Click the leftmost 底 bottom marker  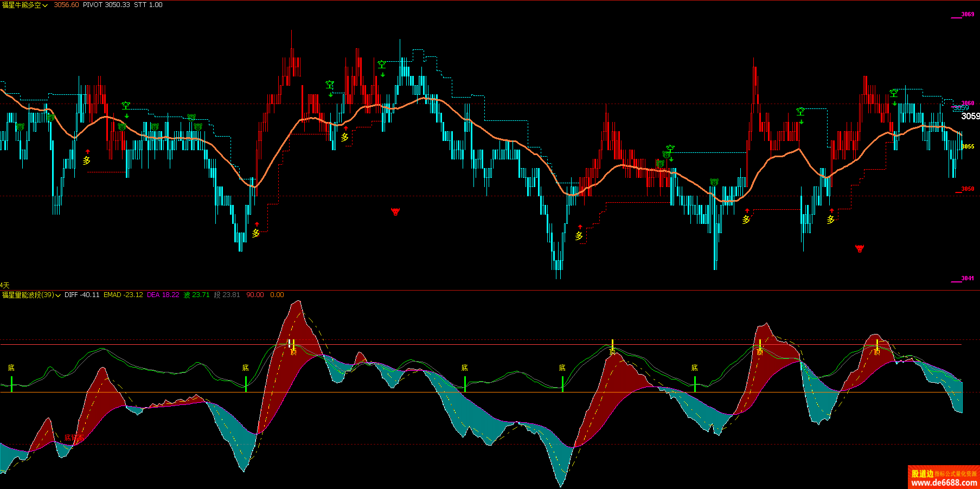coord(11,368)
